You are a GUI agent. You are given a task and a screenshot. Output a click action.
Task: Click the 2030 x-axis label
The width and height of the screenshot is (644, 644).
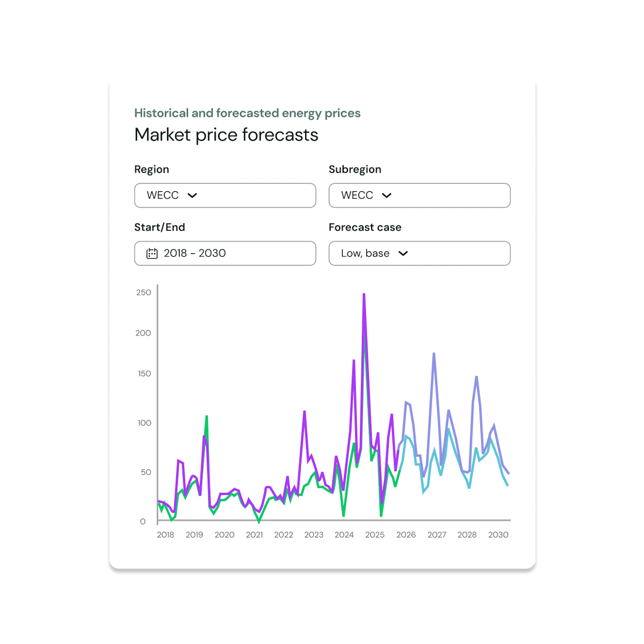click(x=498, y=535)
